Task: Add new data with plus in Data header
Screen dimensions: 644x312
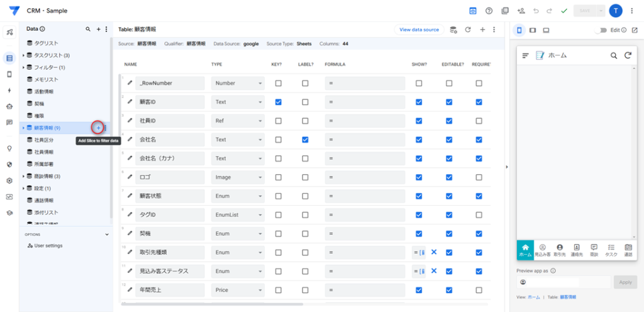Action: (98, 29)
